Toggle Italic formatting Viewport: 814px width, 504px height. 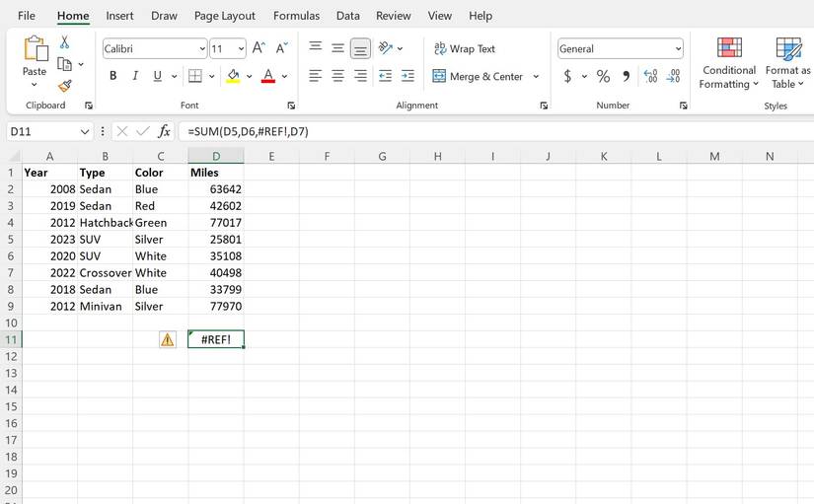135,76
